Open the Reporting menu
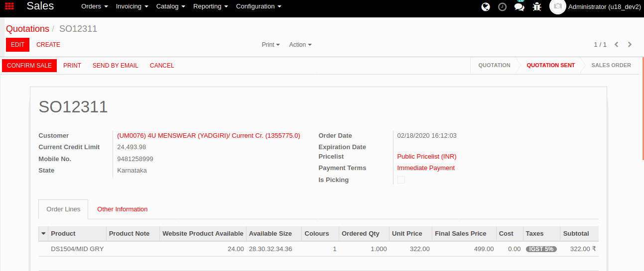 210,6
